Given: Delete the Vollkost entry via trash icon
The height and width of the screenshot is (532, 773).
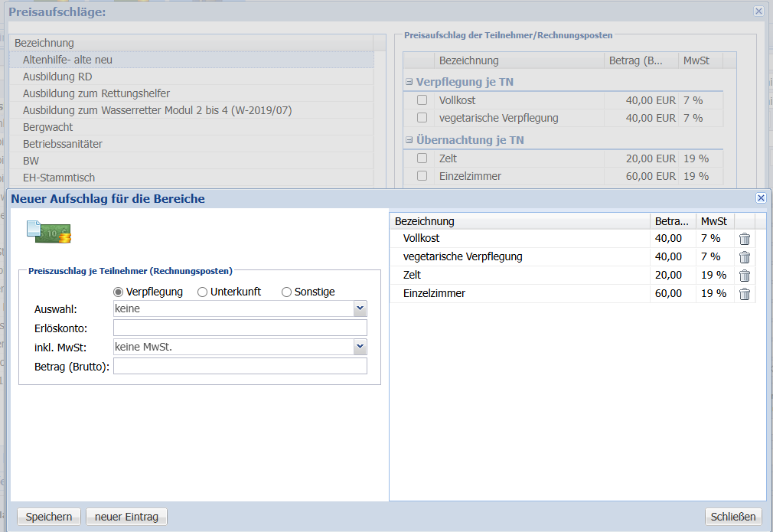Looking at the screenshot, I should (x=744, y=239).
